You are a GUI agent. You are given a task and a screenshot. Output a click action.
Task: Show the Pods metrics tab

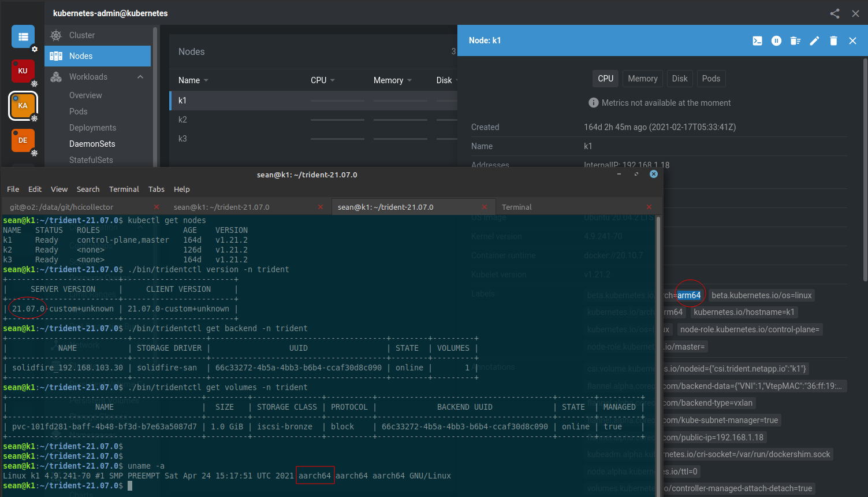tap(711, 79)
